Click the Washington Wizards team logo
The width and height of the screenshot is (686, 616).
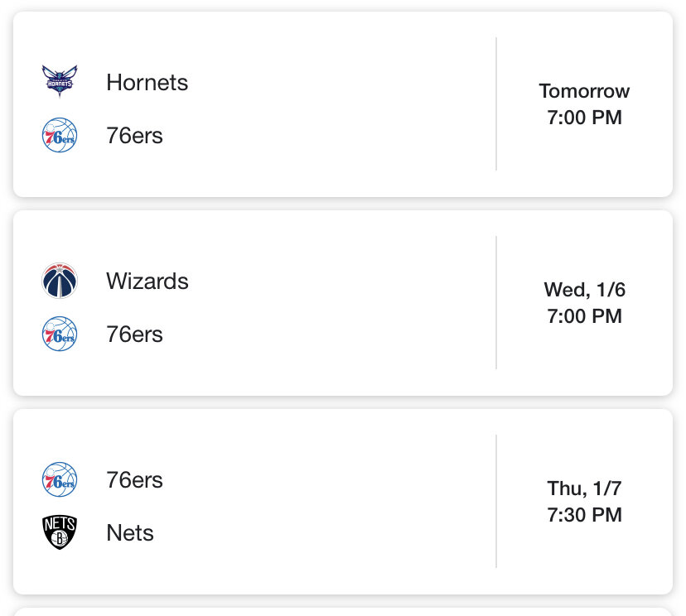[x=60, y=281]
